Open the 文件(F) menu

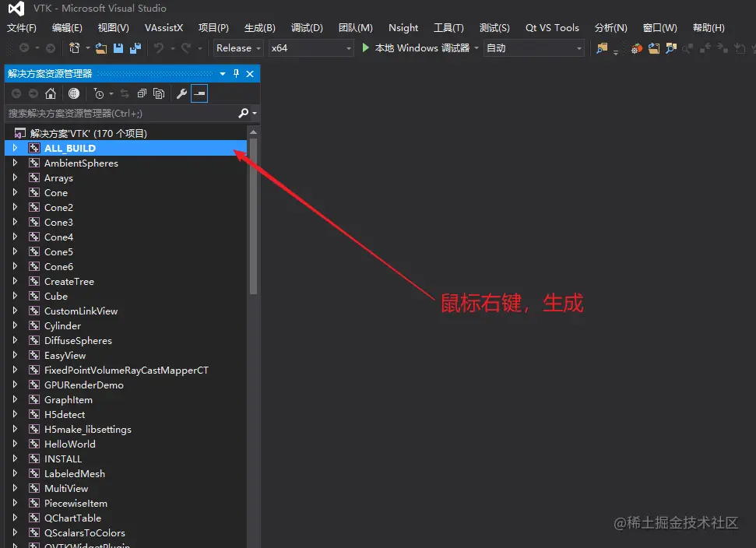pos(22,28)
